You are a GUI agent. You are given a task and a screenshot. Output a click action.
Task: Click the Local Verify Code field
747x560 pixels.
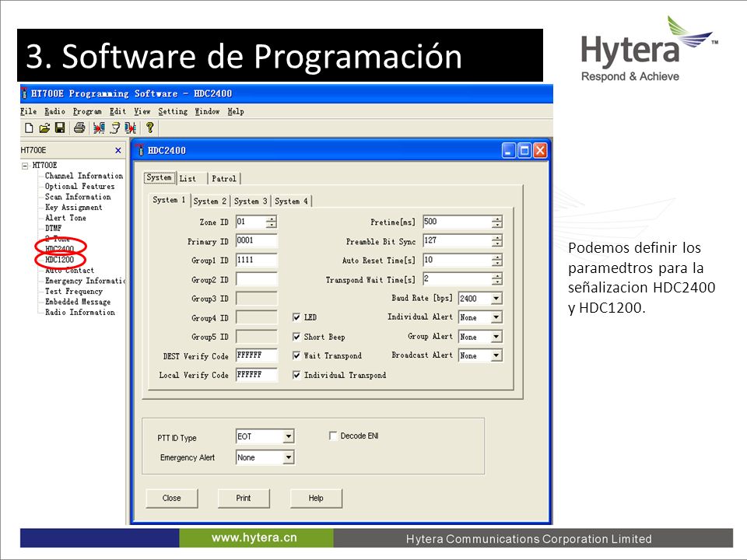click(x=256, y=375)
